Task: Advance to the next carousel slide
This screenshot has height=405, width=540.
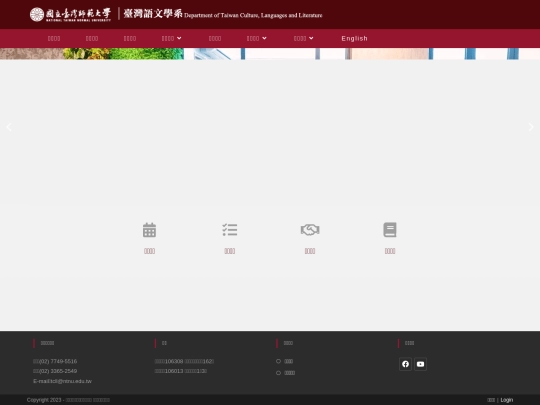Action: pos(531,127)
